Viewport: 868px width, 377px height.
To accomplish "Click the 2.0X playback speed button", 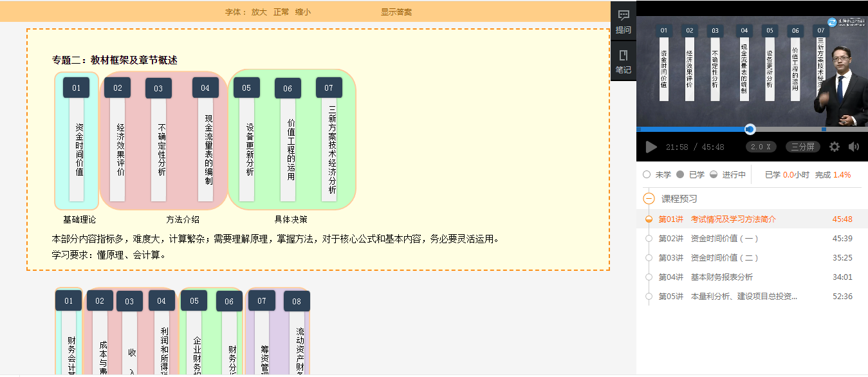I will [761, 147].
